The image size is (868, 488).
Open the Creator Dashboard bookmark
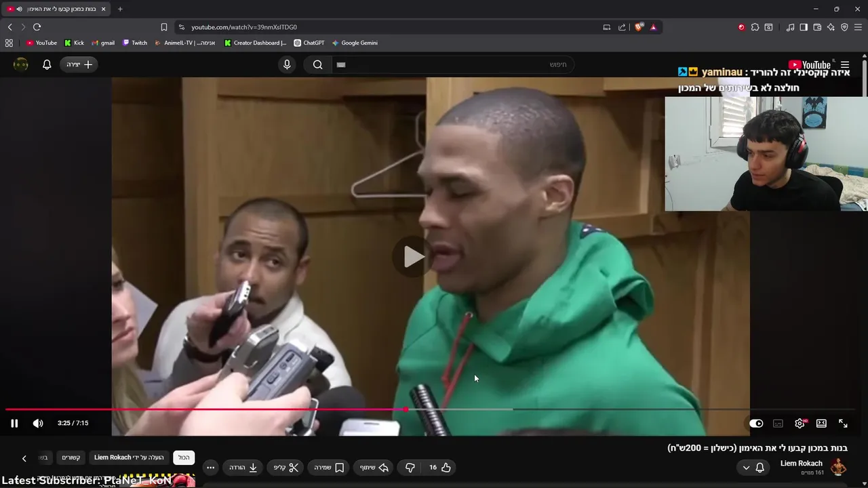coord(256,43)
